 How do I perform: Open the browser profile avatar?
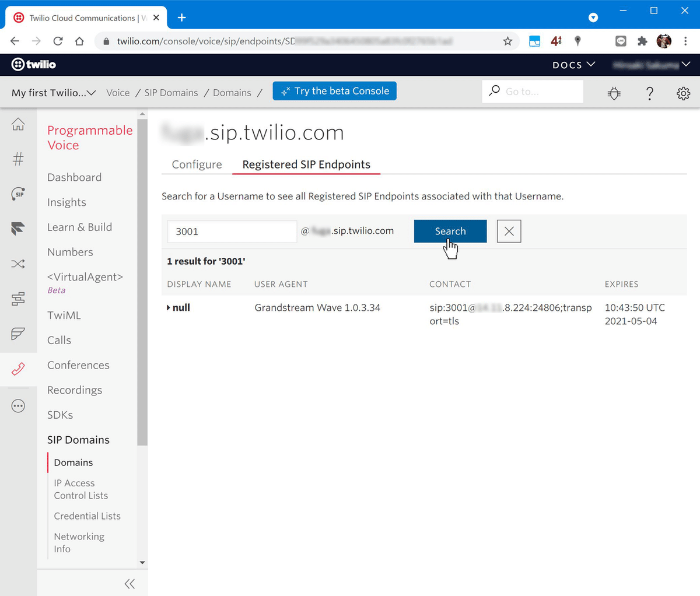pyautogui.click(x=664, y=41)
